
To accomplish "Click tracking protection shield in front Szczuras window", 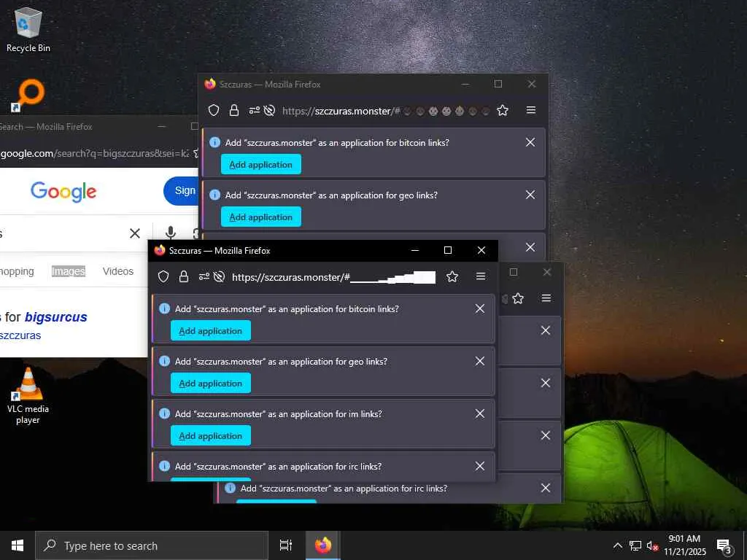I will click(x=163, y=276).
